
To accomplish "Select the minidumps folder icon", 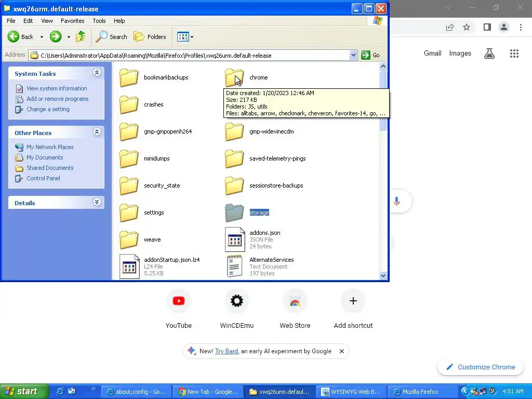I will coord(129,158).
